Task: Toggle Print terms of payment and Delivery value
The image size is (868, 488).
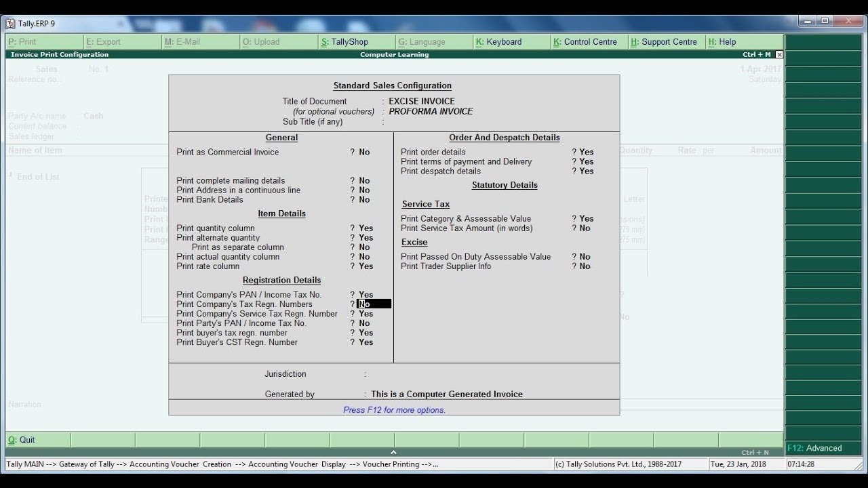Action: 587,162
